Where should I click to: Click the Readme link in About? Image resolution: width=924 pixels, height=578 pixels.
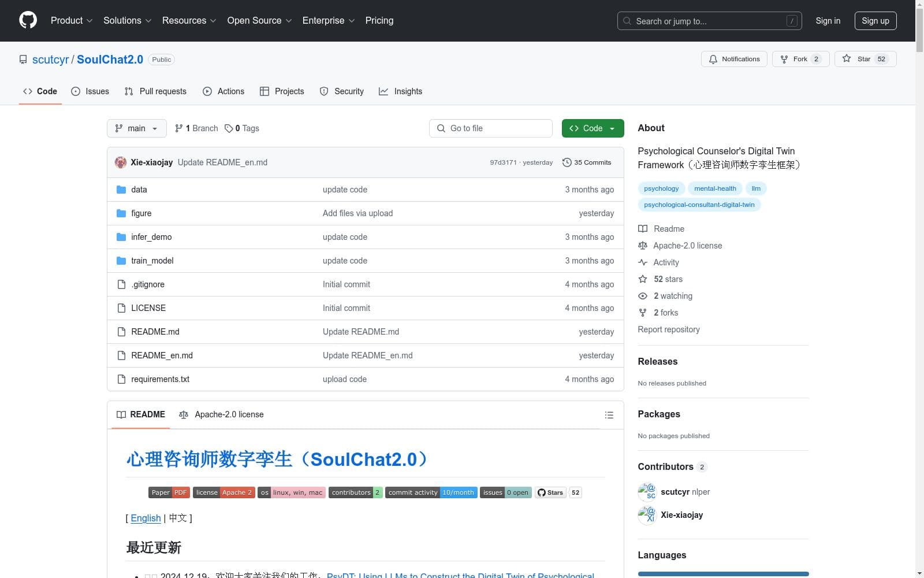[669, 229]
